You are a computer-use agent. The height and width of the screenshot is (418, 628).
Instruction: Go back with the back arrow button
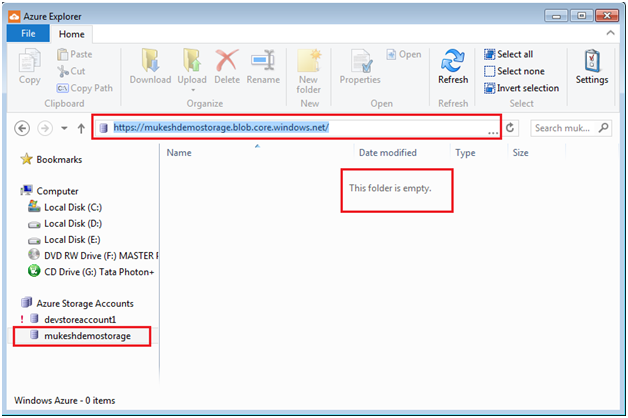pyautogui.click(x=22, y=129)
